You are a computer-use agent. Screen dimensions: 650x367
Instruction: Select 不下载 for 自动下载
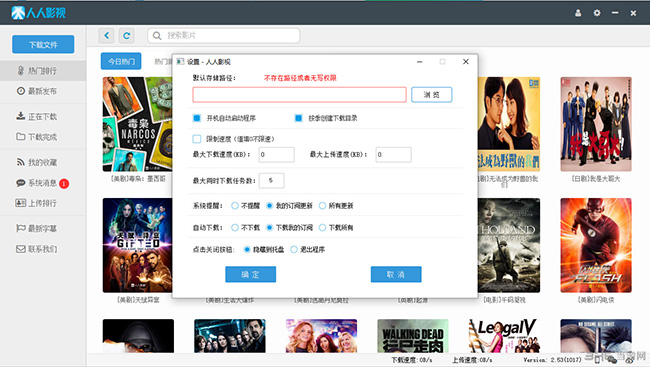coord(235,228)
